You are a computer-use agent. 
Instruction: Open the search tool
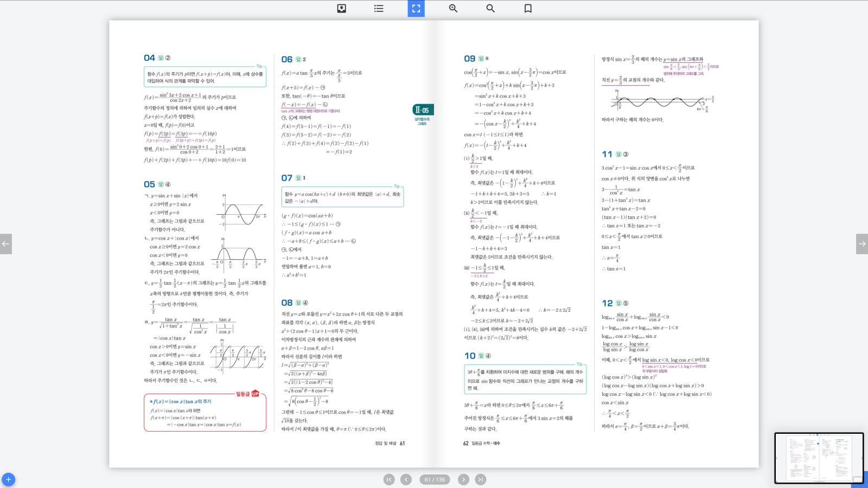[490, 8]
